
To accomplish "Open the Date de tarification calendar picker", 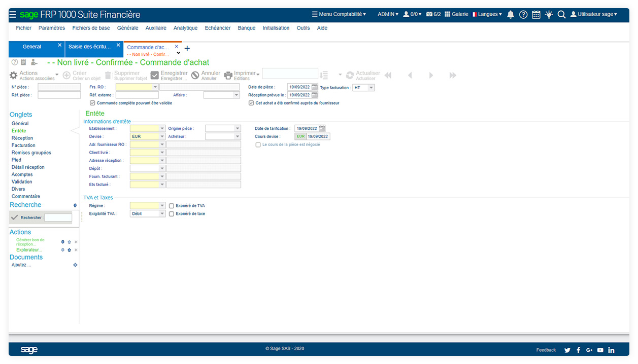I will tap(322, 129).
